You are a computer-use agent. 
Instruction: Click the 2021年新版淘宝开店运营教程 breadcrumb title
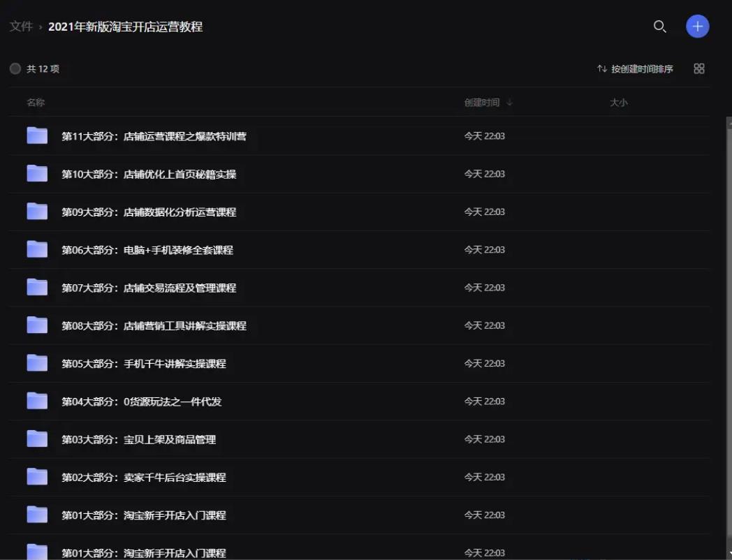[127, 27]
